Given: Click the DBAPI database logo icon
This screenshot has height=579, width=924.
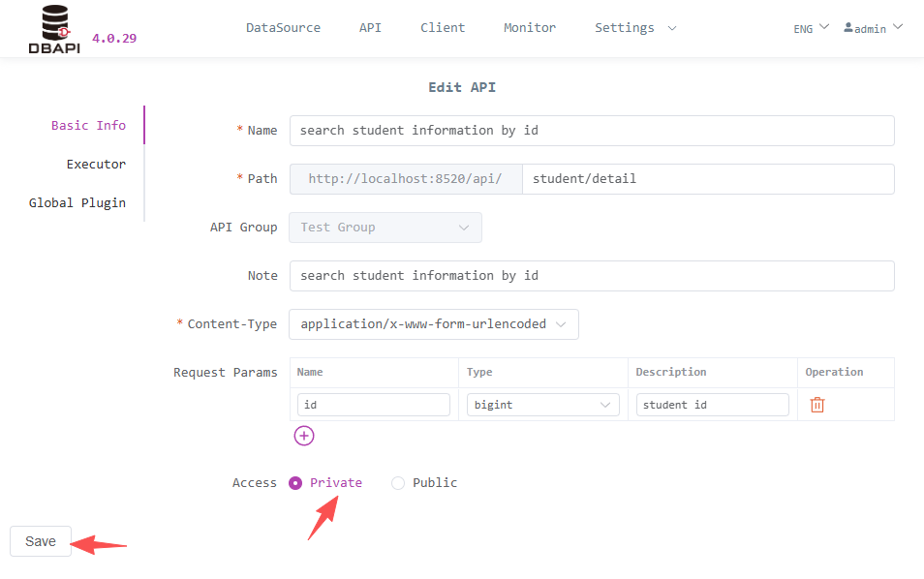Looking at the screenshot, I should pyautogui.click(x=53, y=21).
